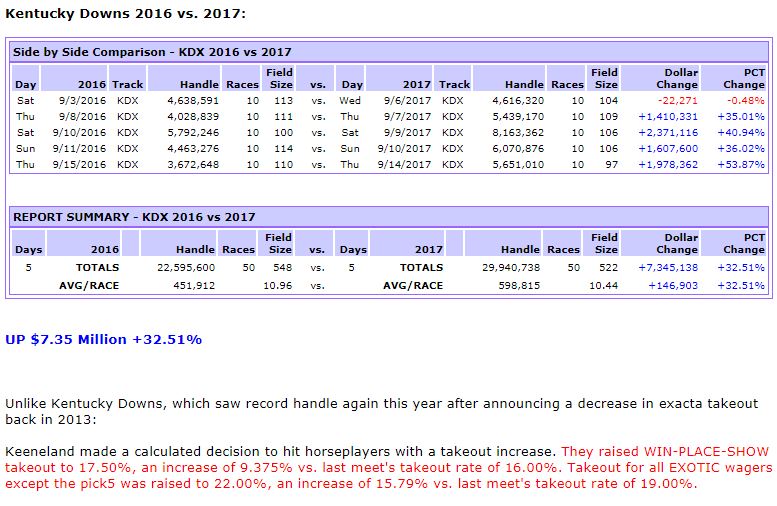
Task: Click the average field size 10.44
Action: tap(604, 285)
